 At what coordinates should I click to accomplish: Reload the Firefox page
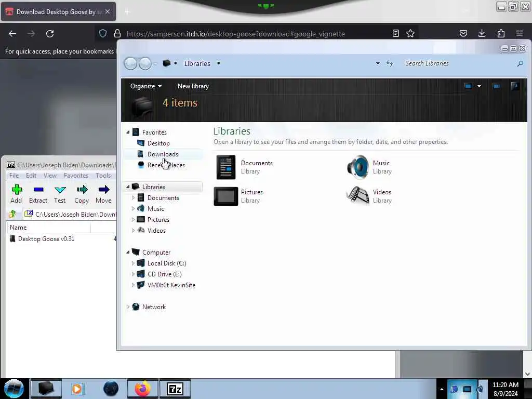click(50, 34)
